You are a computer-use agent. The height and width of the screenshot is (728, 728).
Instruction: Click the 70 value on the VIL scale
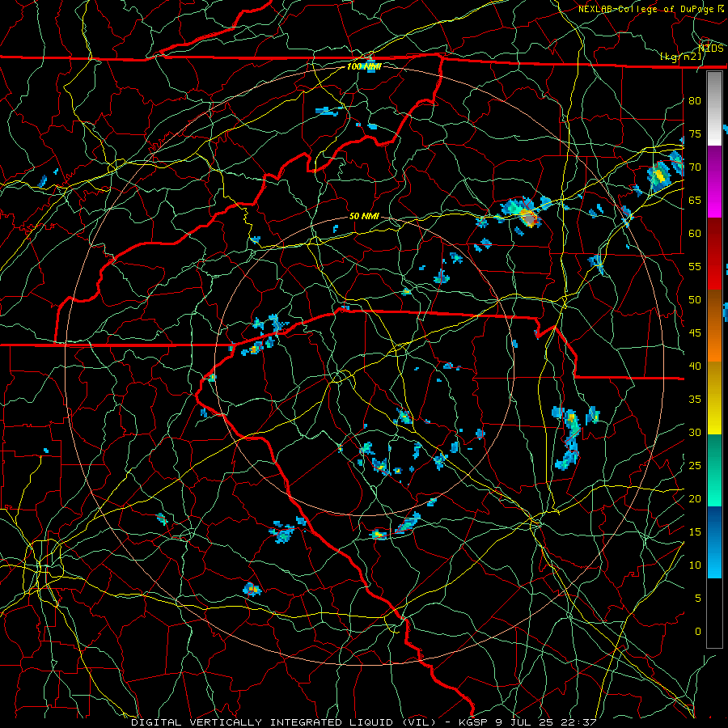tap(695, 167)
